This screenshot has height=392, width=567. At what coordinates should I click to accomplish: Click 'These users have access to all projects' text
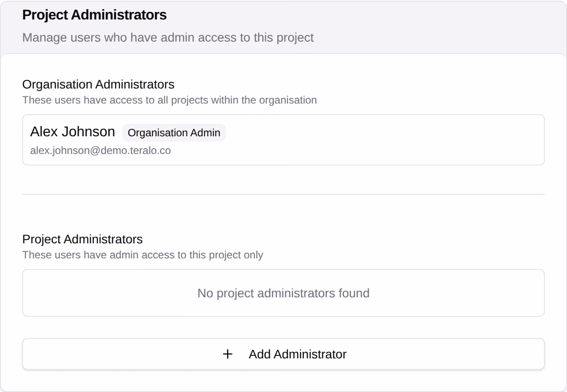[x=170, y=100]
